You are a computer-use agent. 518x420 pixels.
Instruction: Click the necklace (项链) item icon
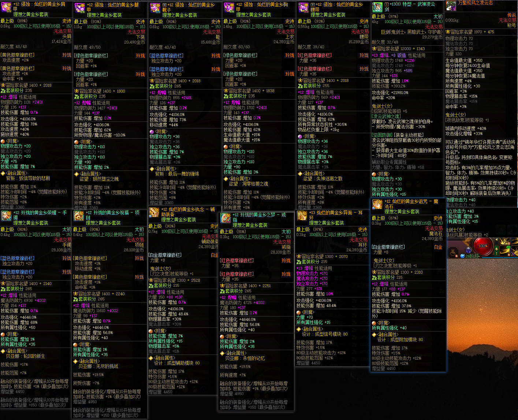(x=79, y=216)
